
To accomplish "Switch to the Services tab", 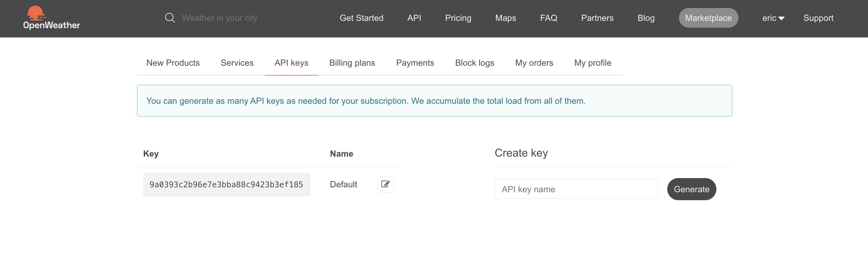I will tap(237, 63).
